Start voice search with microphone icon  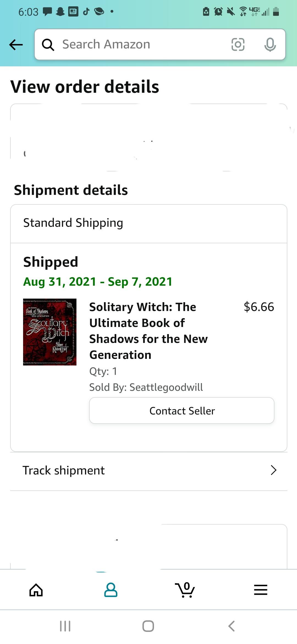[x=270, y=45]
